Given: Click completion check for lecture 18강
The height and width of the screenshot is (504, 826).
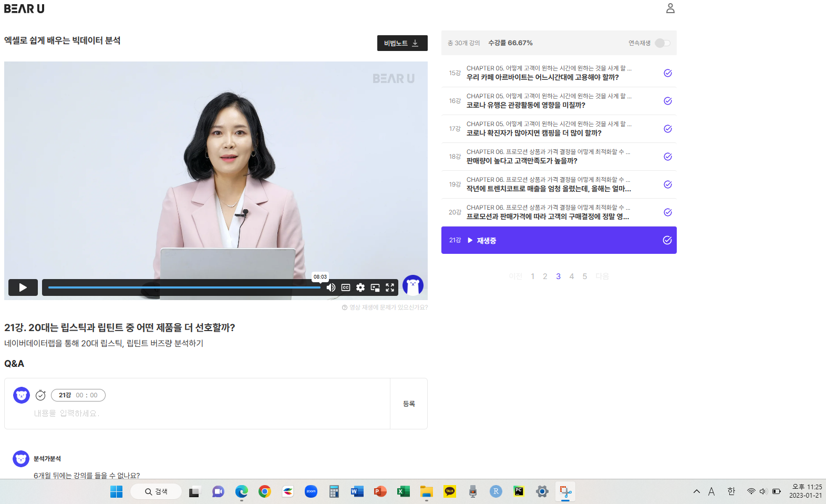Looking at the screenshot, I should point(667,157).
